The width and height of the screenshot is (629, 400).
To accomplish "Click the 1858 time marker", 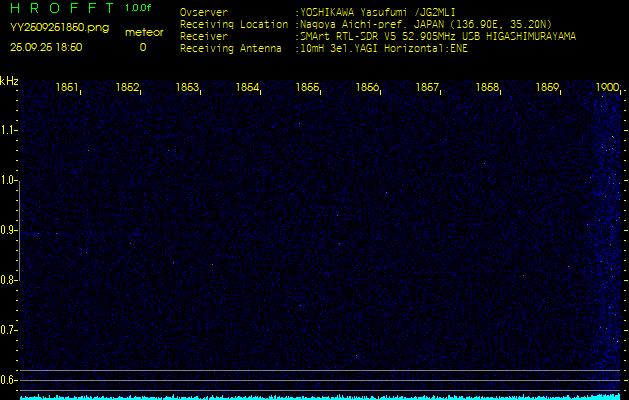I will tap(487, 87).
